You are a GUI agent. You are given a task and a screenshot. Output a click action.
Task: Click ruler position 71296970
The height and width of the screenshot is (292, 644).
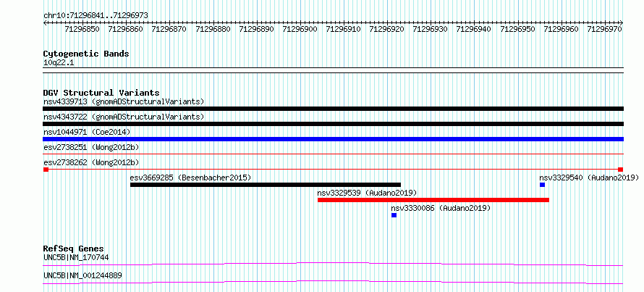pos(605,29)
